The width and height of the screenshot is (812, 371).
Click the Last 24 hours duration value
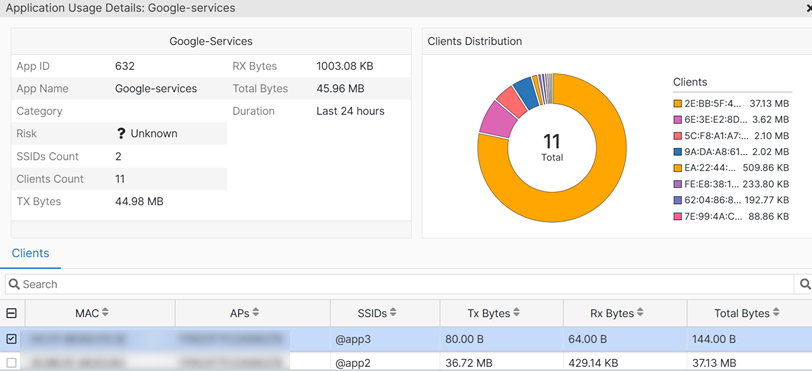pos(350,111)
